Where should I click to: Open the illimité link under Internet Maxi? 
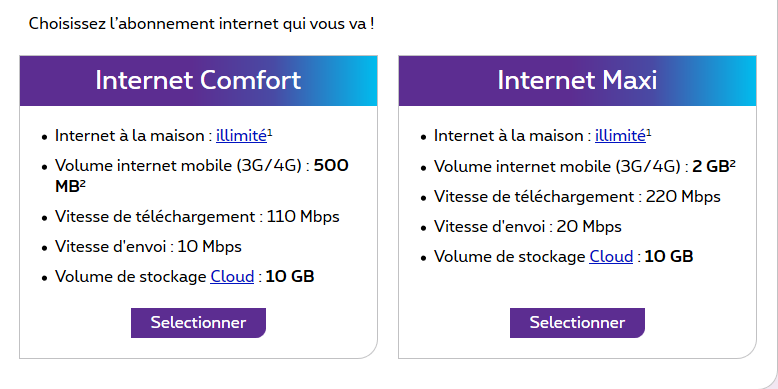point(620,135)
